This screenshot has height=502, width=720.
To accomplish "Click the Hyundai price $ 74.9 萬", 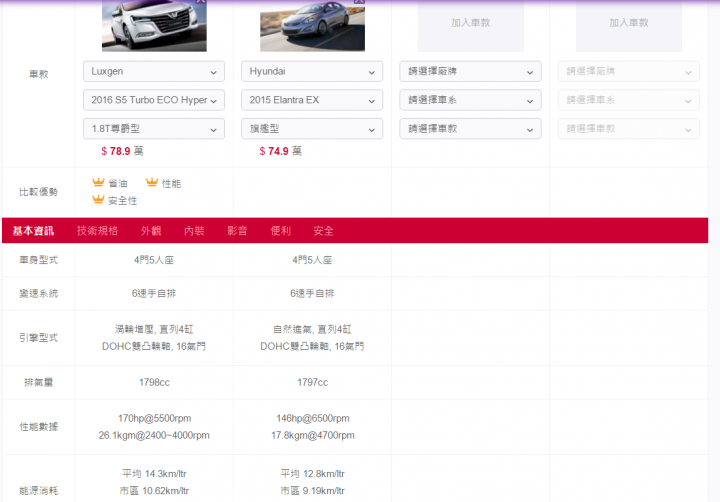I will [281, 151].
